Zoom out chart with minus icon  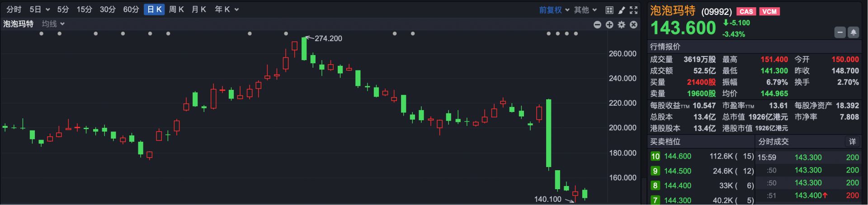point(597,25)
